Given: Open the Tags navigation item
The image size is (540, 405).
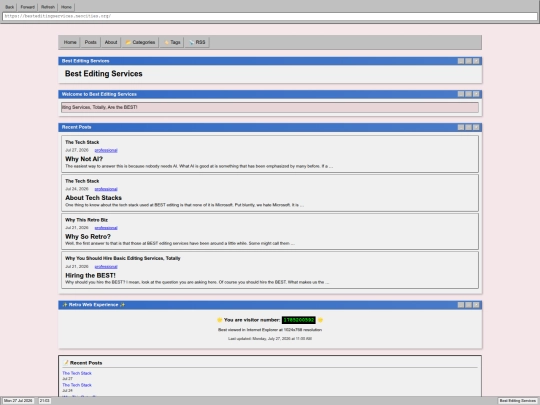Looking at the screenshot, I should pyautogui.click(x=172, y=42).
